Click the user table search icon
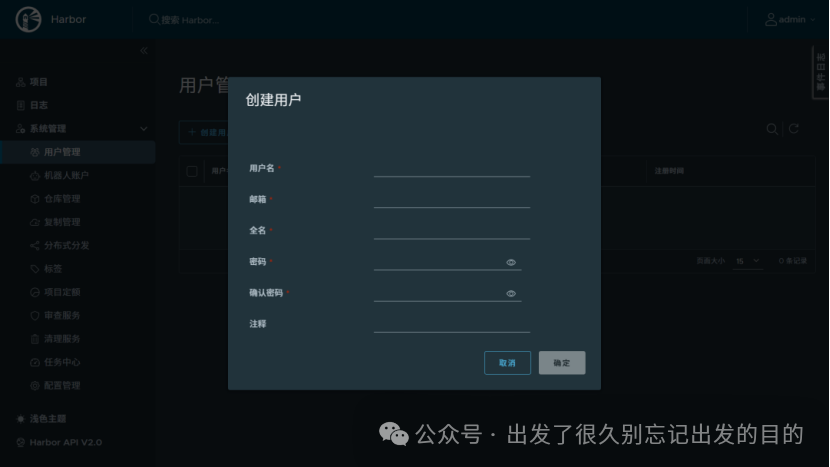This screenshot has height=467, width=830. click(772, 129)
